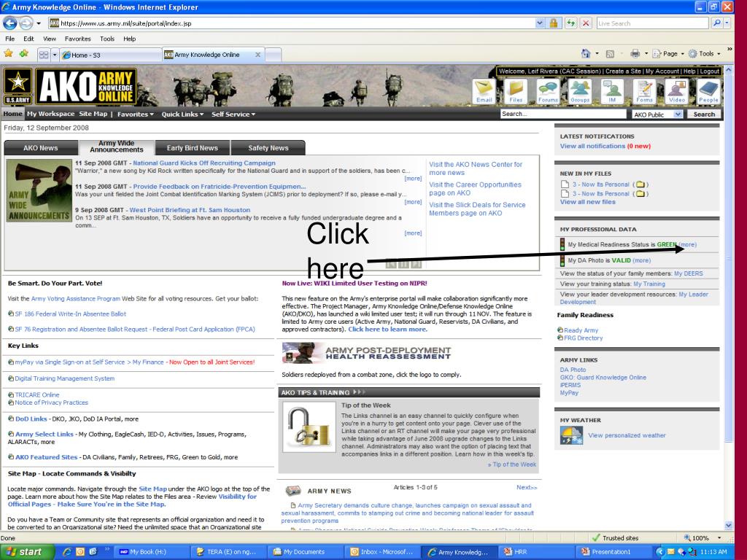Image resolution: width=747 pixels, height=560 pixels.
Task: Open the TRICARE Online link
Action: point(37,394)
